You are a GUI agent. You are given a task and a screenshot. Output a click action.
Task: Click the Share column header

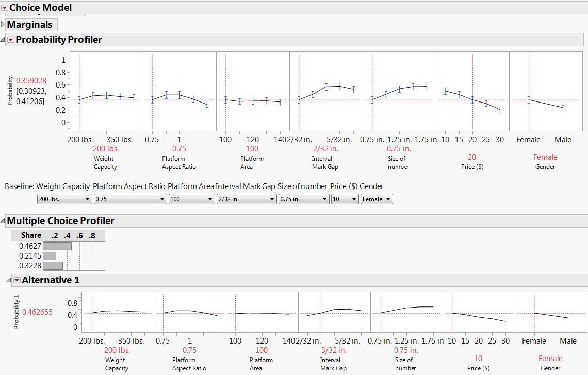31,235
